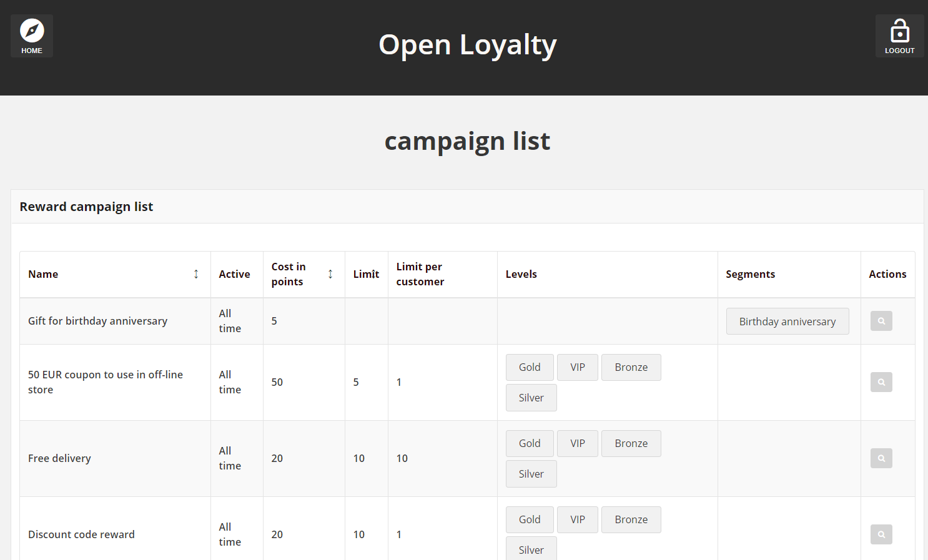Screen dimensions: 928x560
Task: Click Silver tag in Free delivery row
Action: (531, 474)
